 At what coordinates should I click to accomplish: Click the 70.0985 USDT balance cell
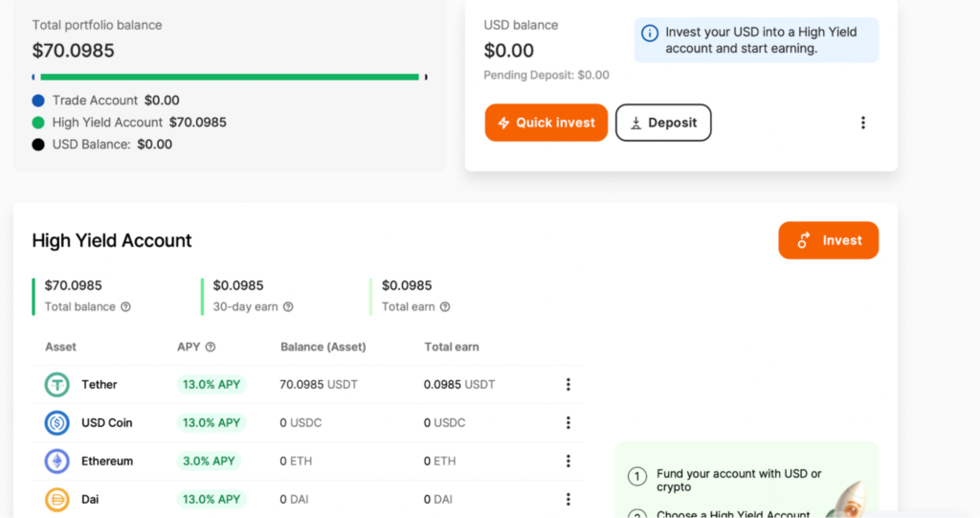319,384
